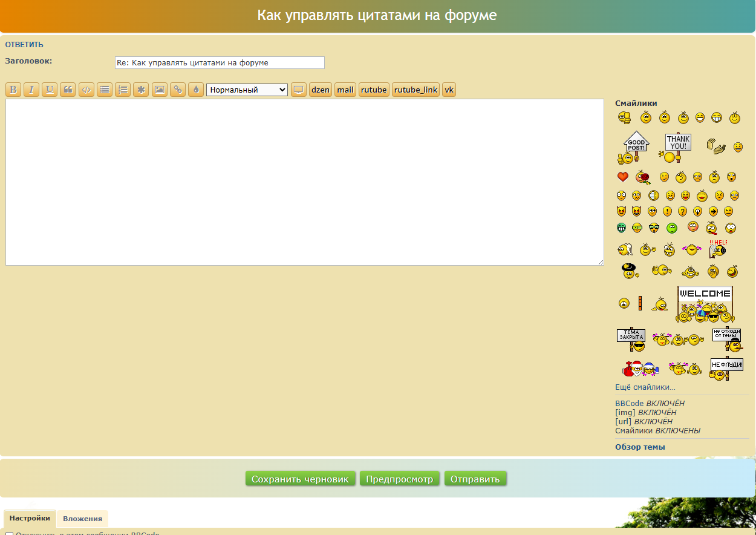
Task: Select the Настройки tab
Action: point(30,519)
